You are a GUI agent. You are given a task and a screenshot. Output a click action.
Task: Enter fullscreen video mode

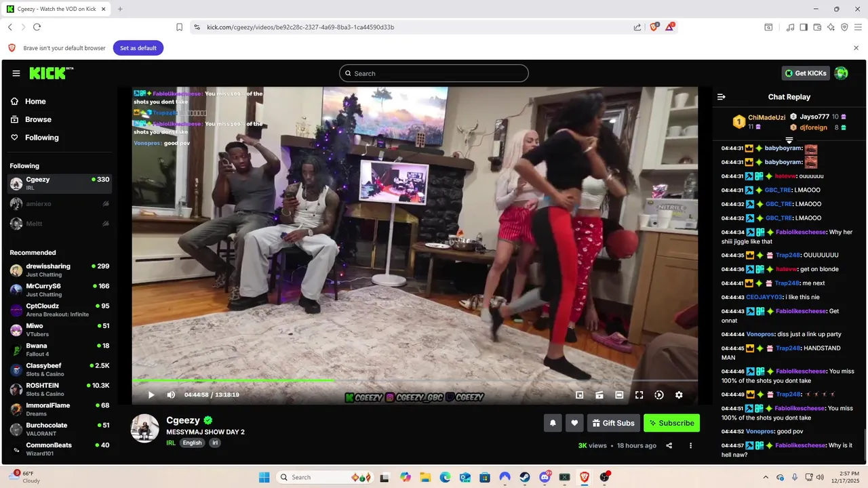639,395
